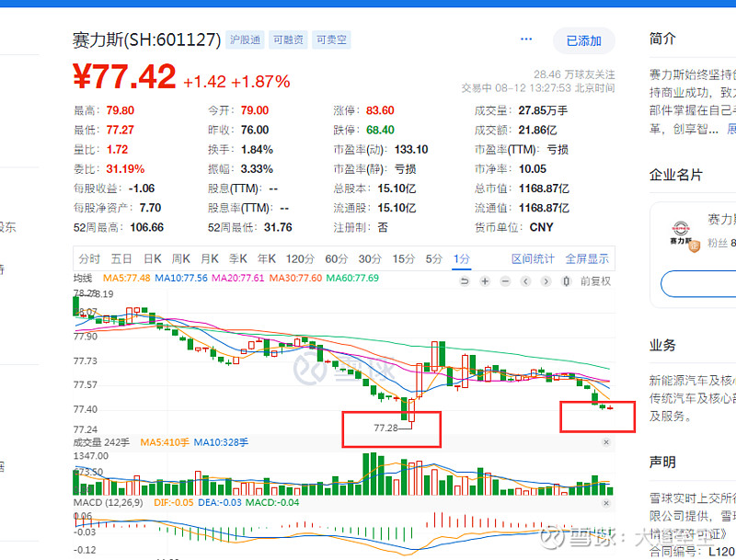
Task: Zoom out the chart with minus icon
Action: tap(505, 281)
